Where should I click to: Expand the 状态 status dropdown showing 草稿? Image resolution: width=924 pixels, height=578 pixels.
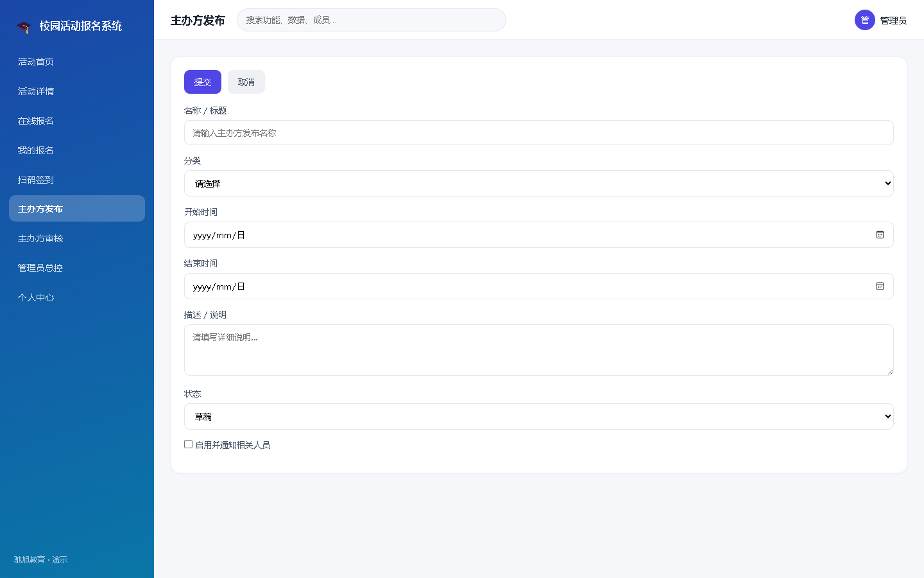point(539,417)
